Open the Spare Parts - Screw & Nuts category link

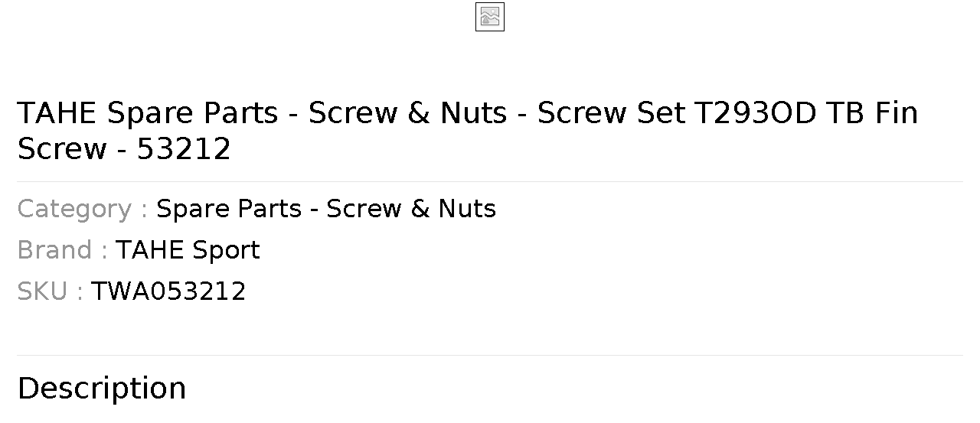(x=326, y=209)
